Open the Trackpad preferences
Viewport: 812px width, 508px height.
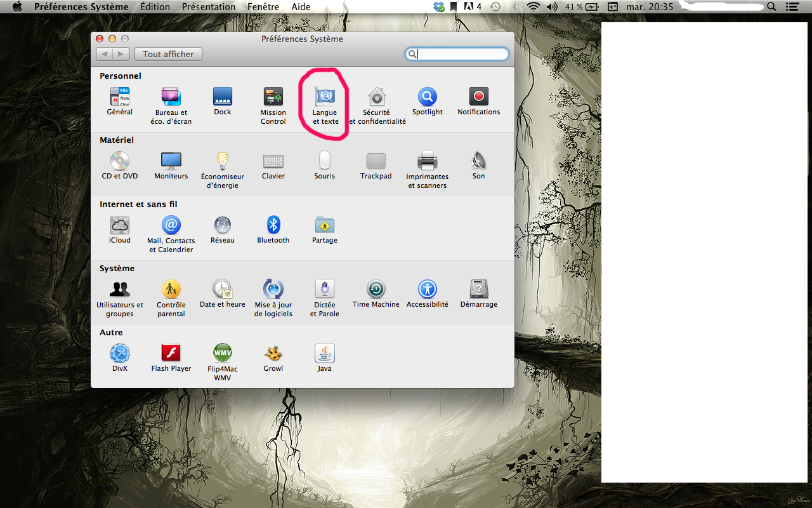[x=376, y=166]
